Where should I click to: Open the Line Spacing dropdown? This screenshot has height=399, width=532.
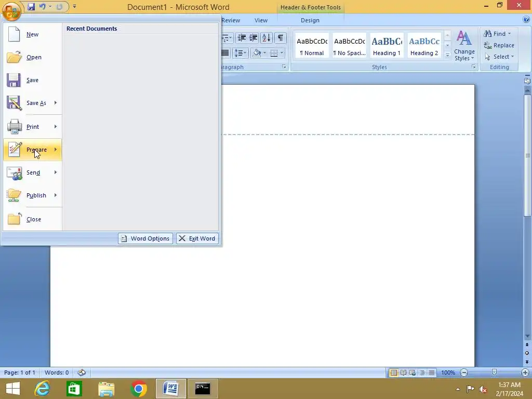pyautogui.click(x=240, y=53)
